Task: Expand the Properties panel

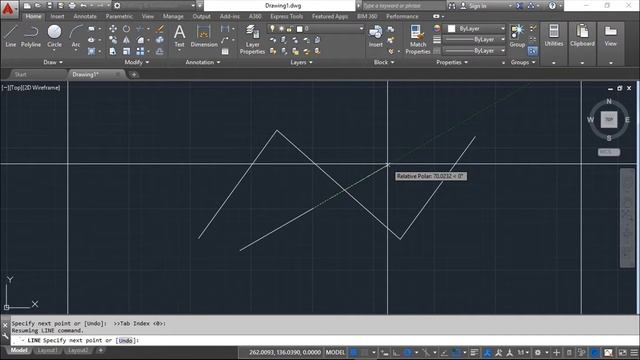Action: [x=452, y=62]
